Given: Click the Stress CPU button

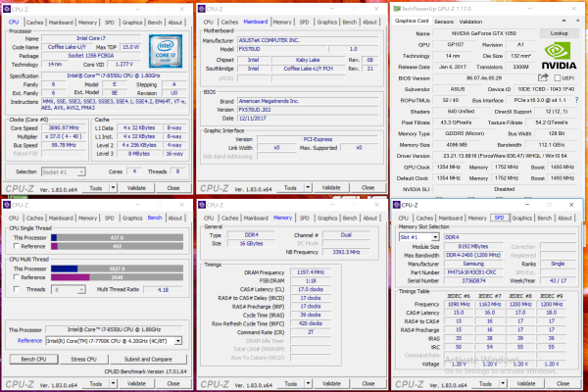Looking at the screenshot, I should 83,359.
